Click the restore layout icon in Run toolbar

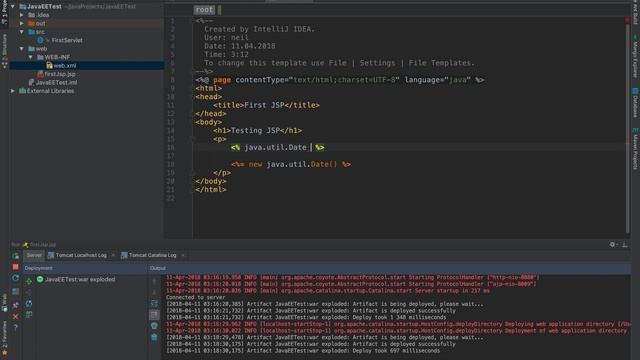click(x=16, y=291)
